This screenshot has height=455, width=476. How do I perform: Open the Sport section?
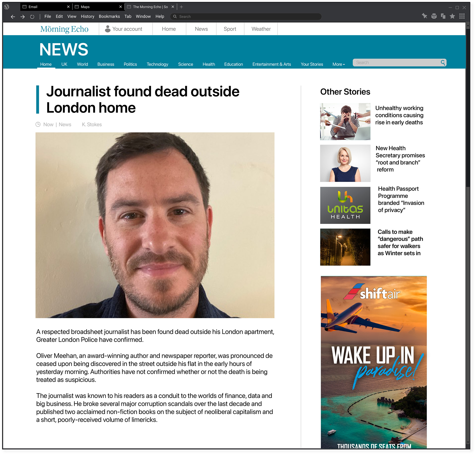[x=230, y=29]
